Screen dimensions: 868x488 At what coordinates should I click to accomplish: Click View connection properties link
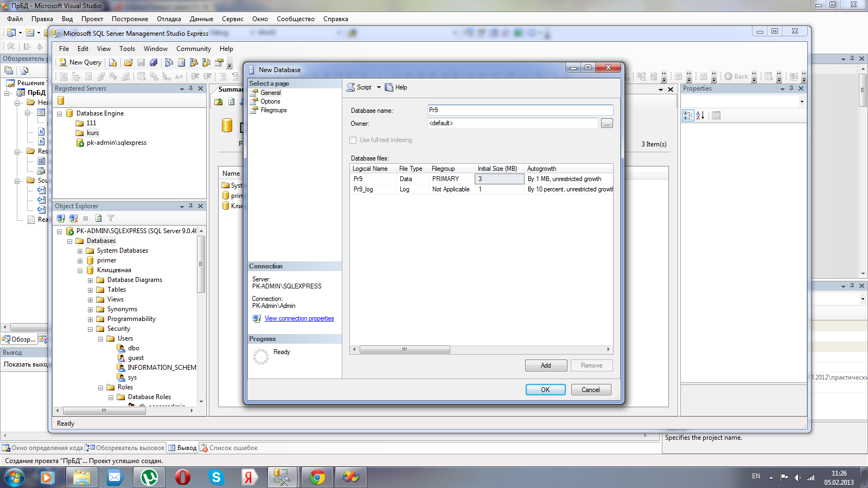(x=299, y=319)
